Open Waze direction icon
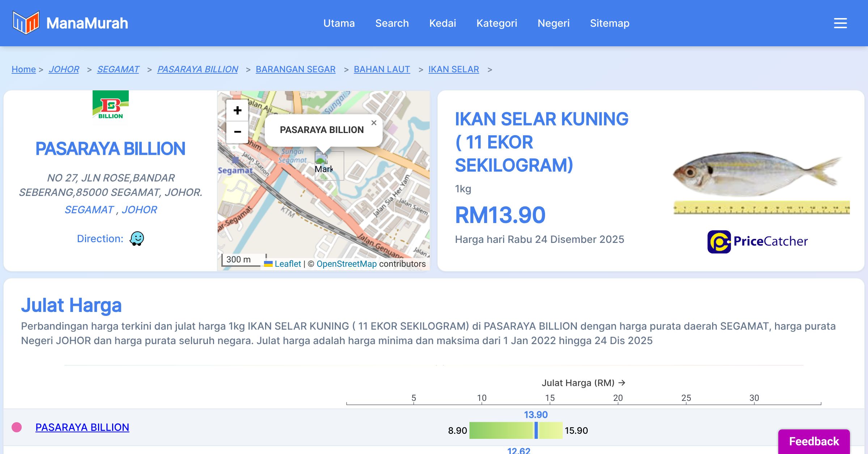This screenshot has height=454, width=868. (137, 239)
